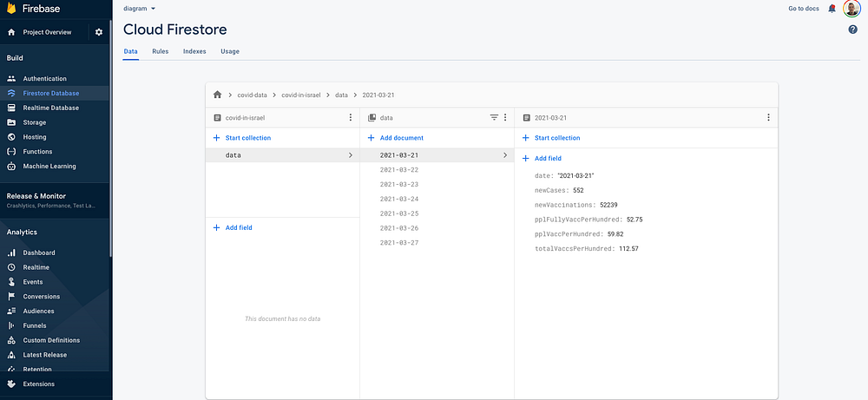Screen dimensions: 868x400
Task: Click the breadcrumb home icon
Action: [x=217, y=95]
